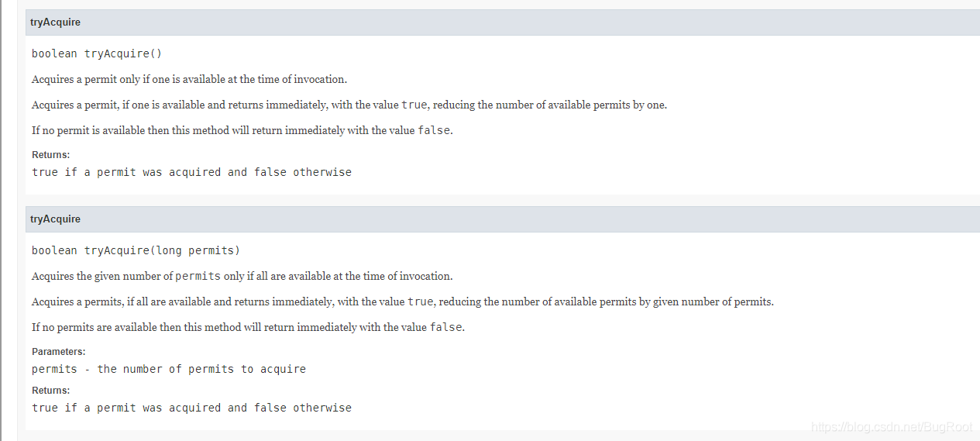The width and height of the screenshot is (980, 441).
Task: Click the first tryAcquire section header
Action: pyautogui.click(x=55, y=22)
